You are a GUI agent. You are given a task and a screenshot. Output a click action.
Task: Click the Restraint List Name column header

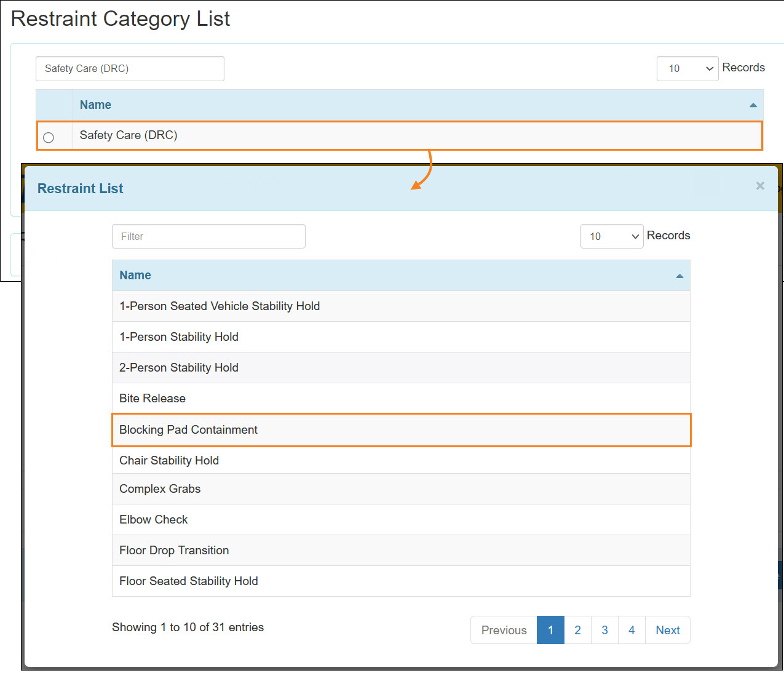tap(401, 275)
